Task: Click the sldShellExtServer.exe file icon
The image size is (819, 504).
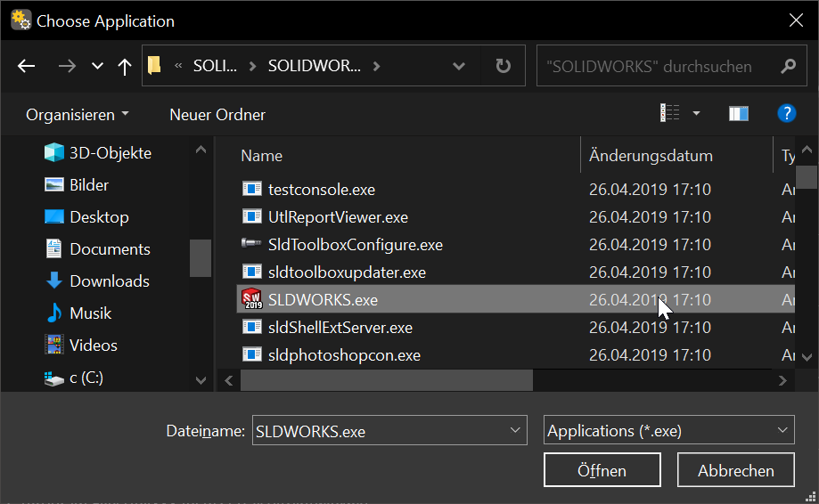Action: (251, 327)
